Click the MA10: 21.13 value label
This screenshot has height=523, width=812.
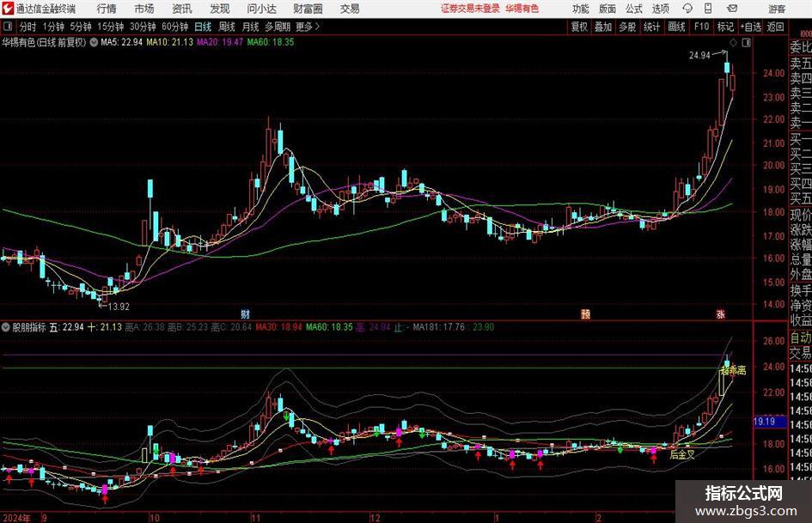coord(170,42)
